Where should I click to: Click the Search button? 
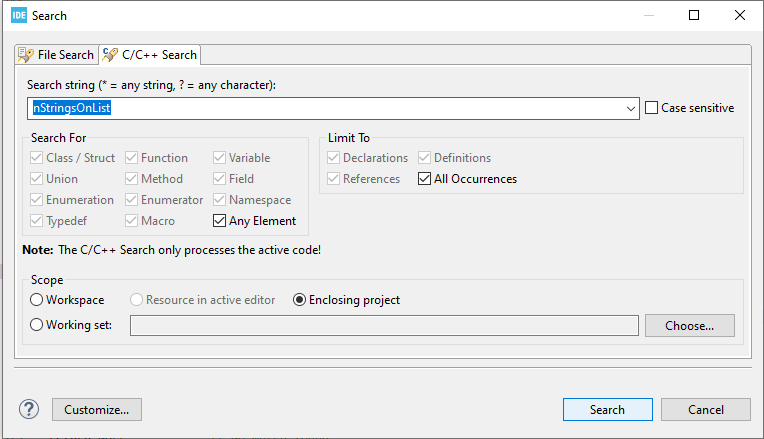click(x=608, y=410)
